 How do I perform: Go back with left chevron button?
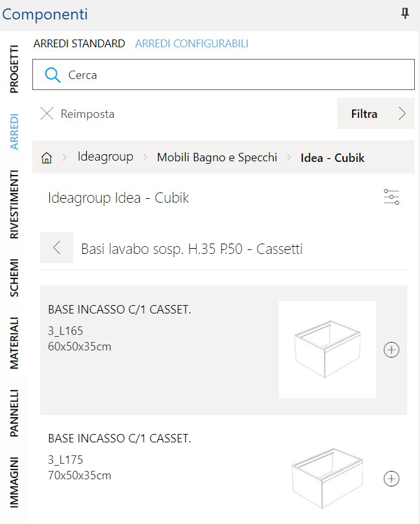click(x=57, y=247)
